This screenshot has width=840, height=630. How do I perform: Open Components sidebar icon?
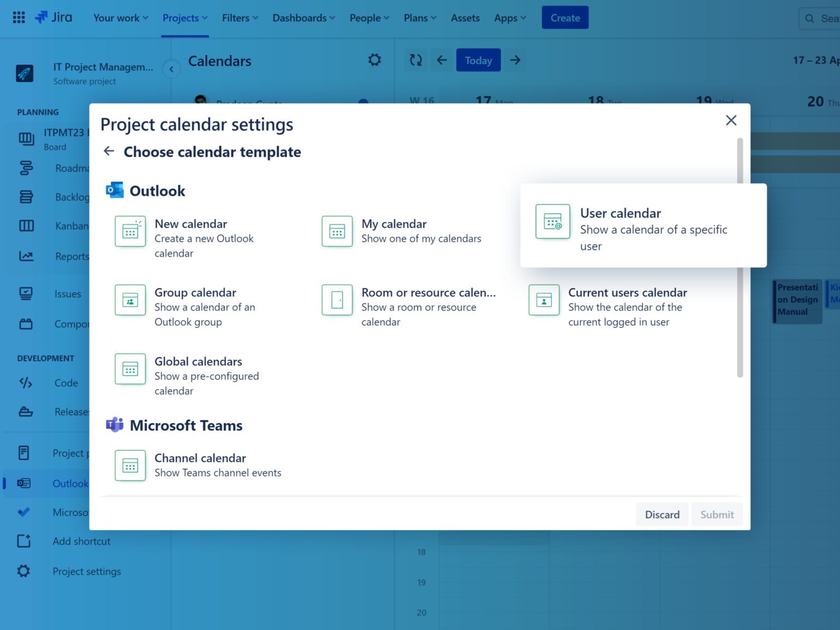pyautogui.click(x=26, y=324)
